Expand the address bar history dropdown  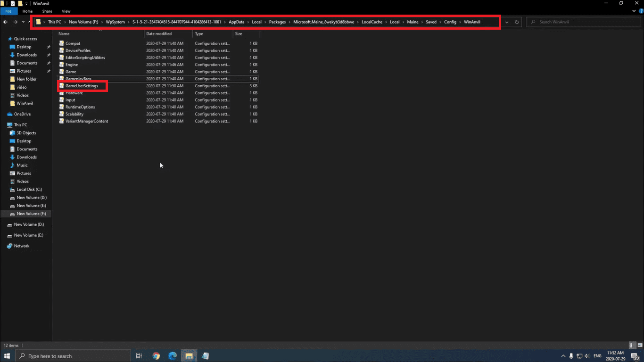coord(507,22)
